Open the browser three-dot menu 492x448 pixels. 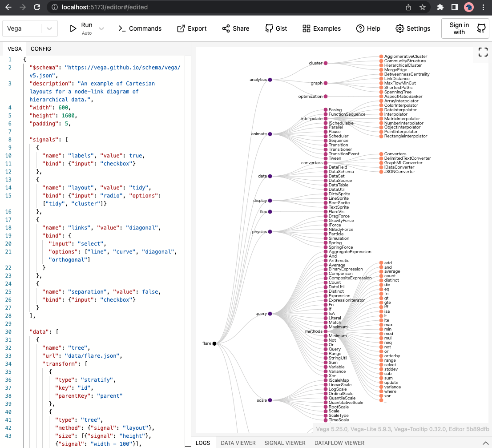click(x=483, y=7)
